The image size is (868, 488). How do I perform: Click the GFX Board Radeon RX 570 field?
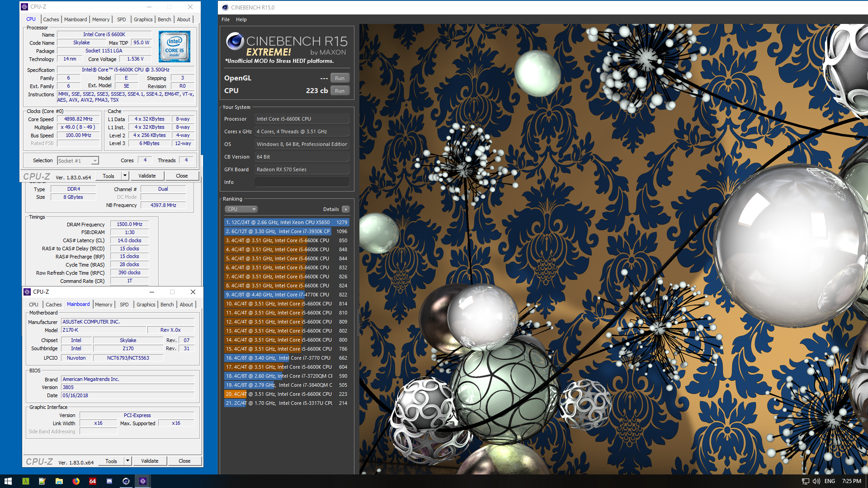[x=302, y=169]
